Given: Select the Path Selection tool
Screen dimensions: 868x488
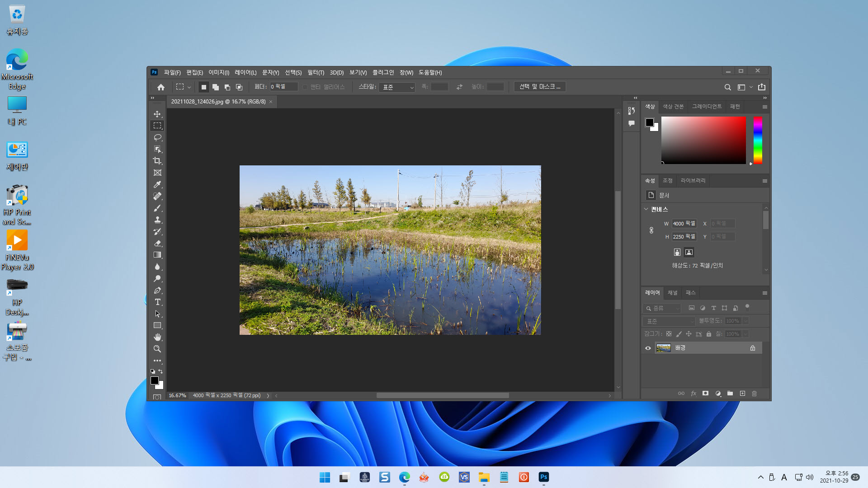Looking at the screenshot, I should pyautogui.click(x=157, y=314).
